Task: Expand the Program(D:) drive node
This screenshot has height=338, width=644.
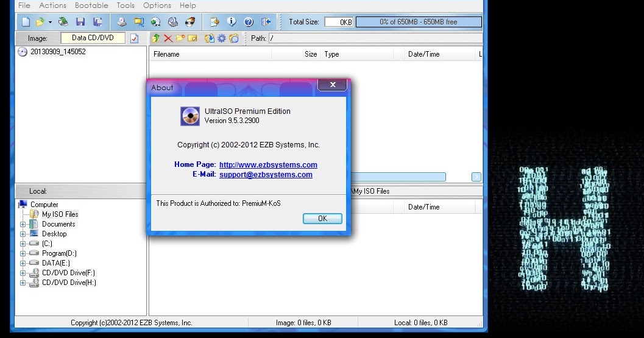Action: (23, 253)
